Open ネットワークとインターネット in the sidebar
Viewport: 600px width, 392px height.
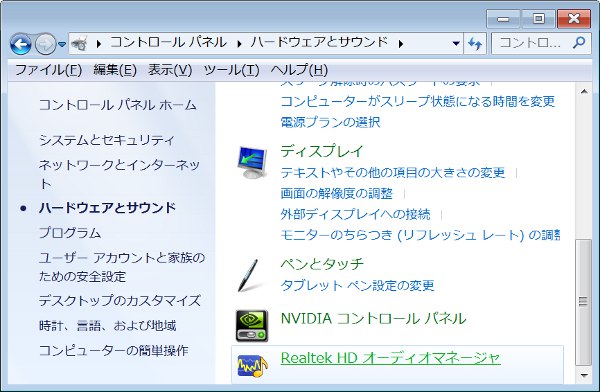[119, 174]
